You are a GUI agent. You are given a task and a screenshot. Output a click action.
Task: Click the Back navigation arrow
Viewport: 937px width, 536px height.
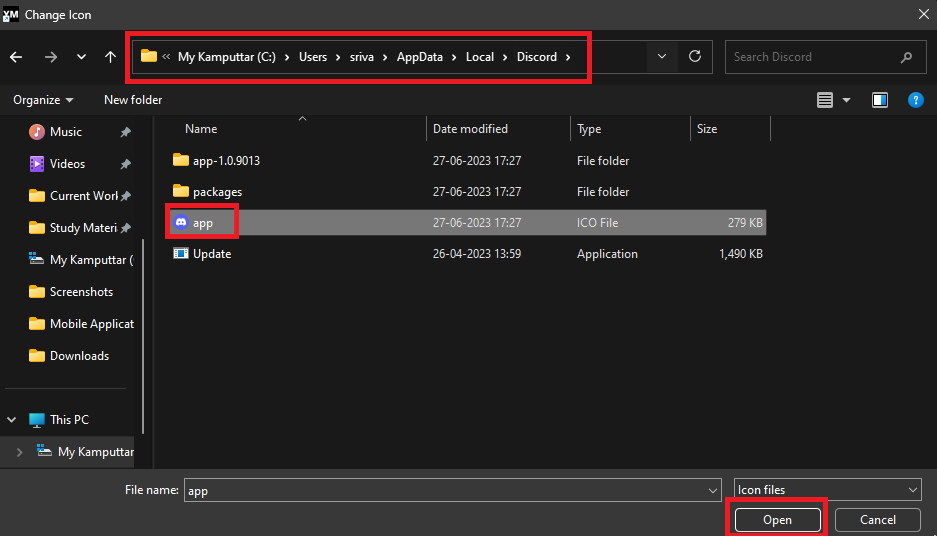point(16,57)
